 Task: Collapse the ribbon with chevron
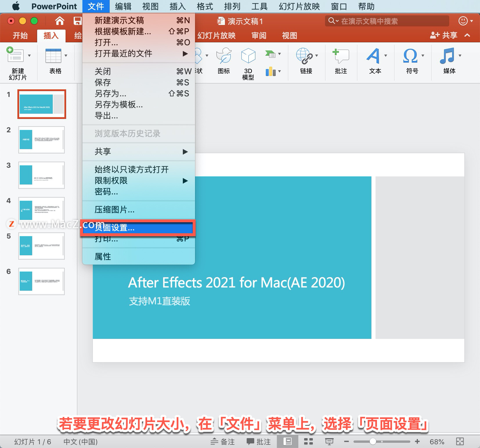[x=467, y=35]
